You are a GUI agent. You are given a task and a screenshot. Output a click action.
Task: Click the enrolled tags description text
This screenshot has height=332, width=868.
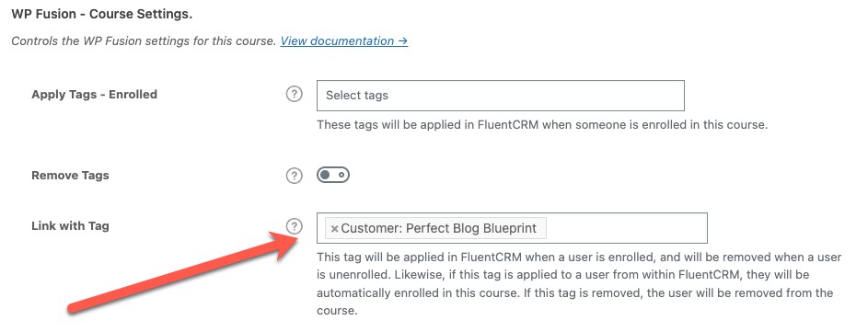[x=542, y=124]
